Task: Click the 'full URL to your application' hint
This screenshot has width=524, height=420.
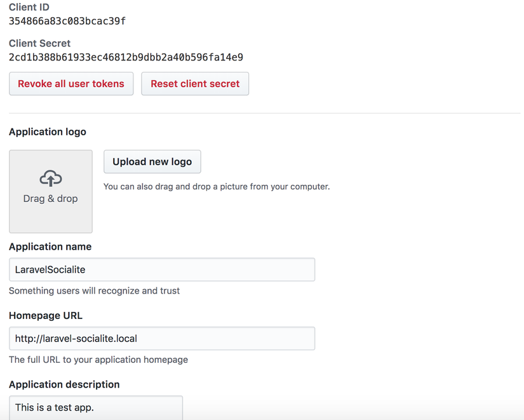Action: coord(98,360)
